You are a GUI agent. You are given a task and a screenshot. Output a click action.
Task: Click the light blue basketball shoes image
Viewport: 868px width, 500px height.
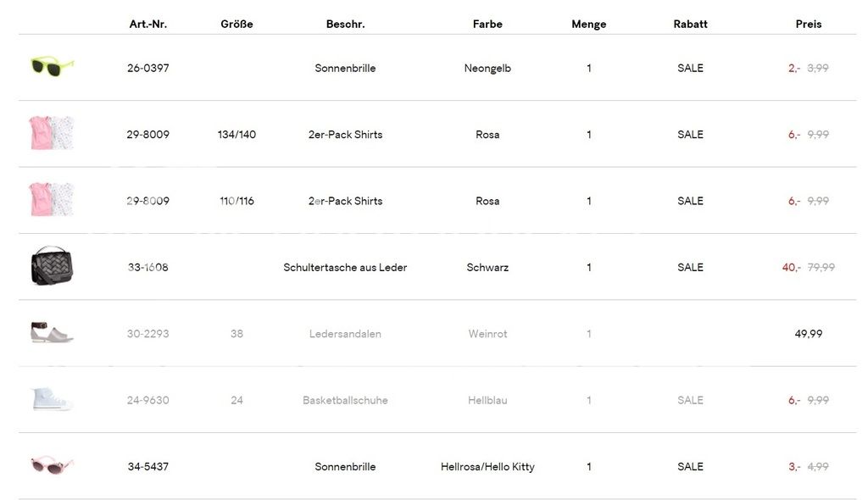pos(51,399)
